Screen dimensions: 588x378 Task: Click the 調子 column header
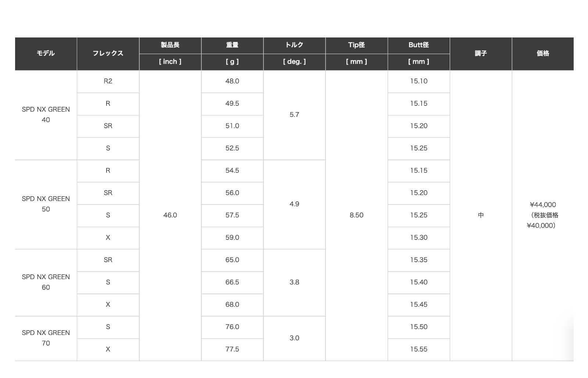click(481, 53)
